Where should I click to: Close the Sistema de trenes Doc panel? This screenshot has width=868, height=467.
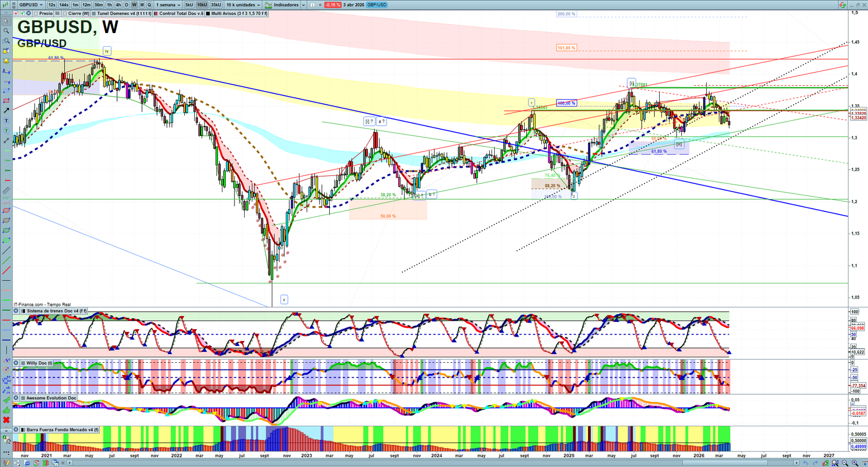point(16,311)
